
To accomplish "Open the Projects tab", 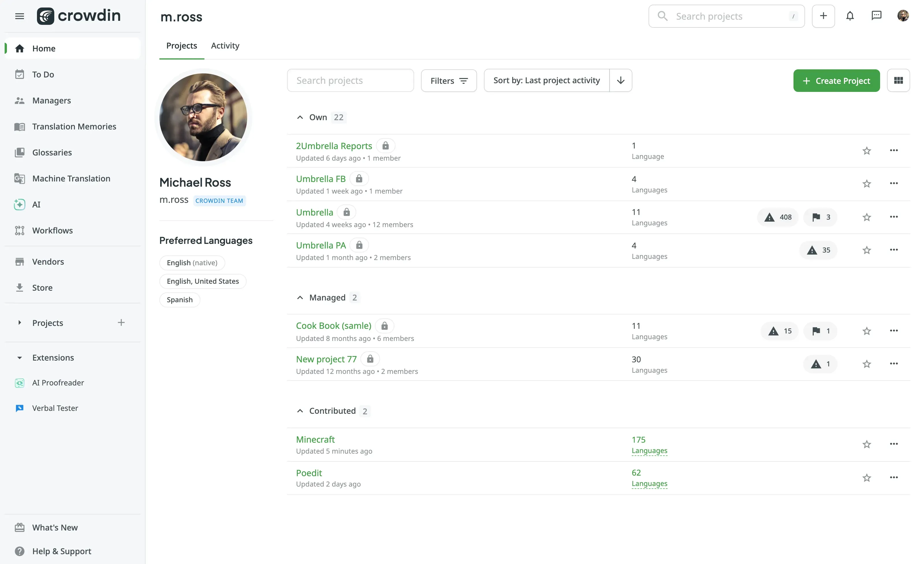I will pyautogui.click(x=182, y=45).
